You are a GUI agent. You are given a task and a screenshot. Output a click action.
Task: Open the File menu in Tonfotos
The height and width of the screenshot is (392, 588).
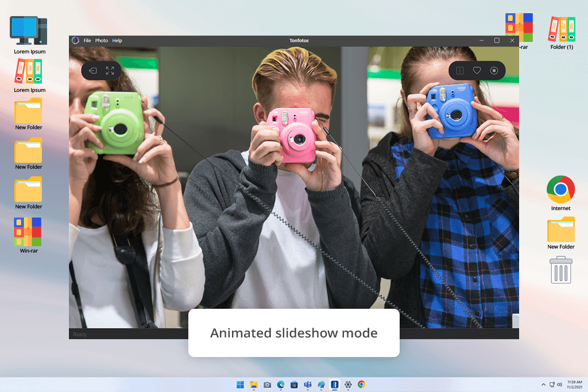click(87, 41)
